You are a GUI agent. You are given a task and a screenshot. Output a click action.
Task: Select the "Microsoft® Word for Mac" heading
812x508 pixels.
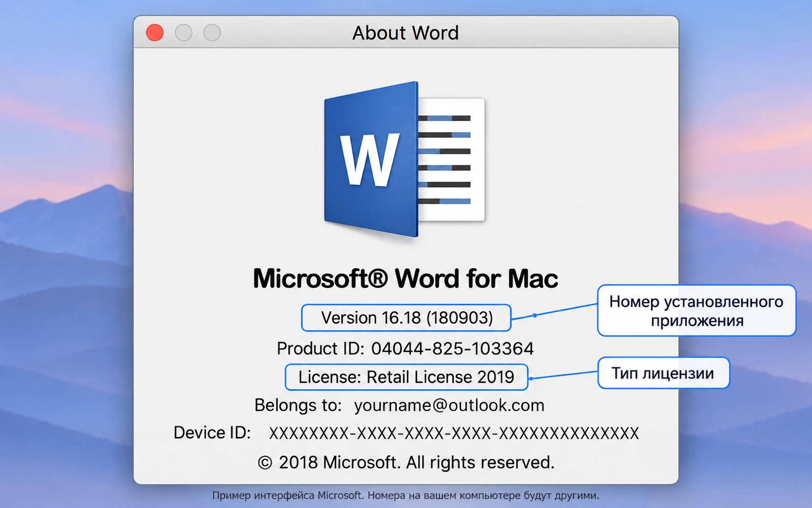click(x=405, y=279)
